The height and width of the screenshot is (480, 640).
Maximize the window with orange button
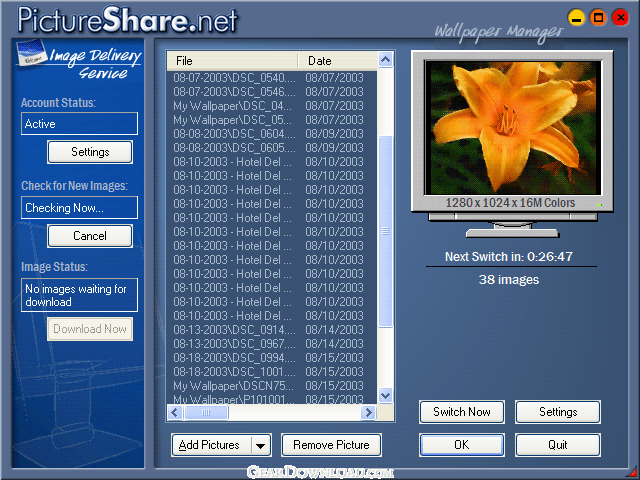pos(598,18)
